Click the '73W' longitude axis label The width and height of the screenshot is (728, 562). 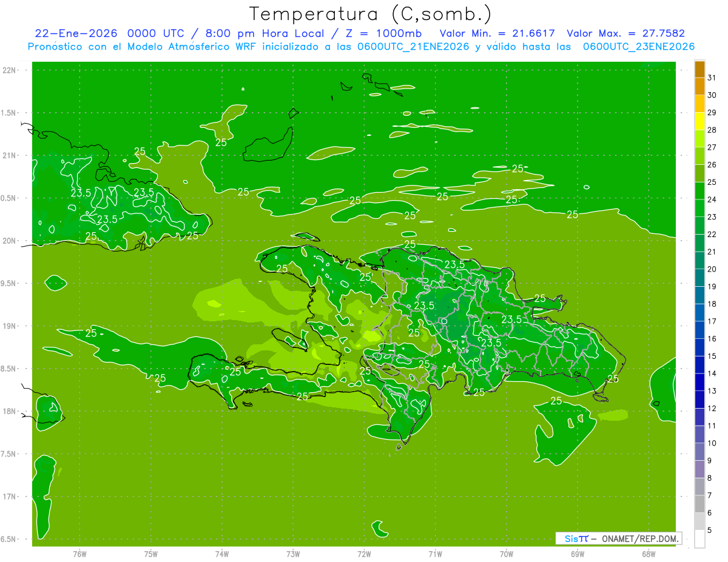293,554
